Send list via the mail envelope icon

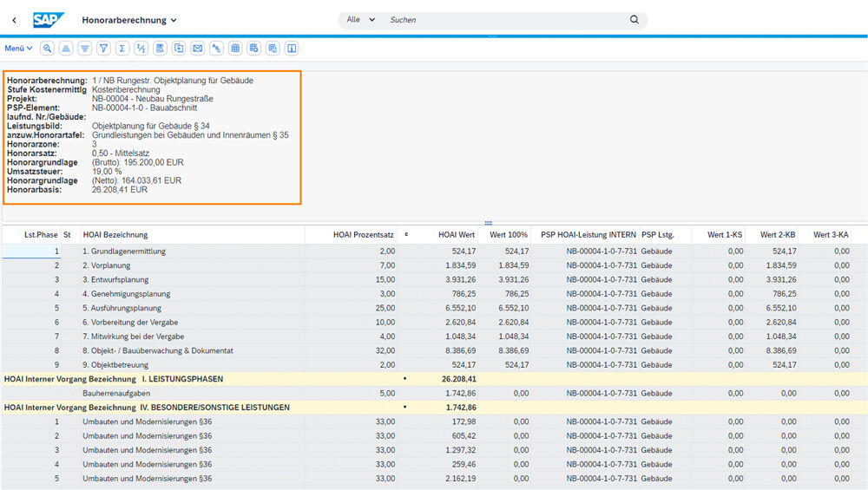coord(197,49)
